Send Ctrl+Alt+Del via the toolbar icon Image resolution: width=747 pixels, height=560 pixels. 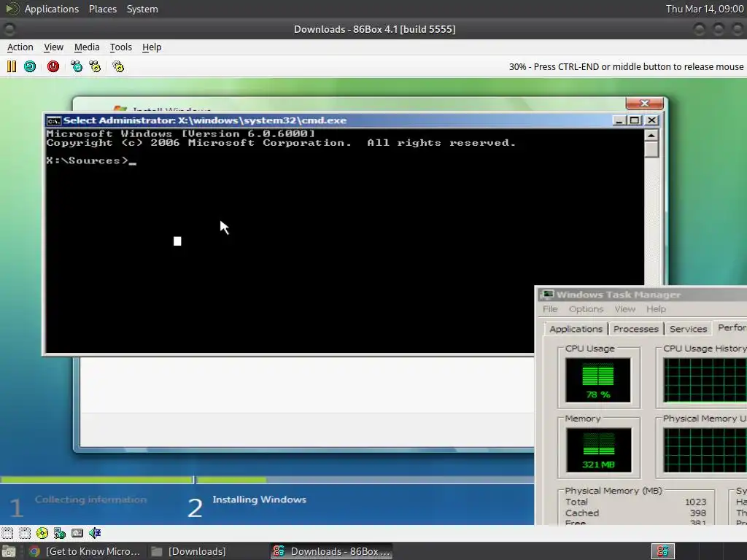point(76,66)
